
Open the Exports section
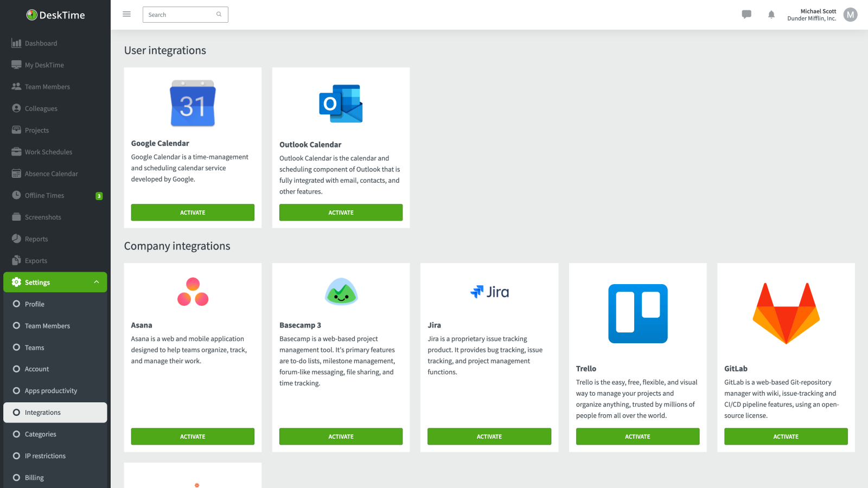coord(36,260)
